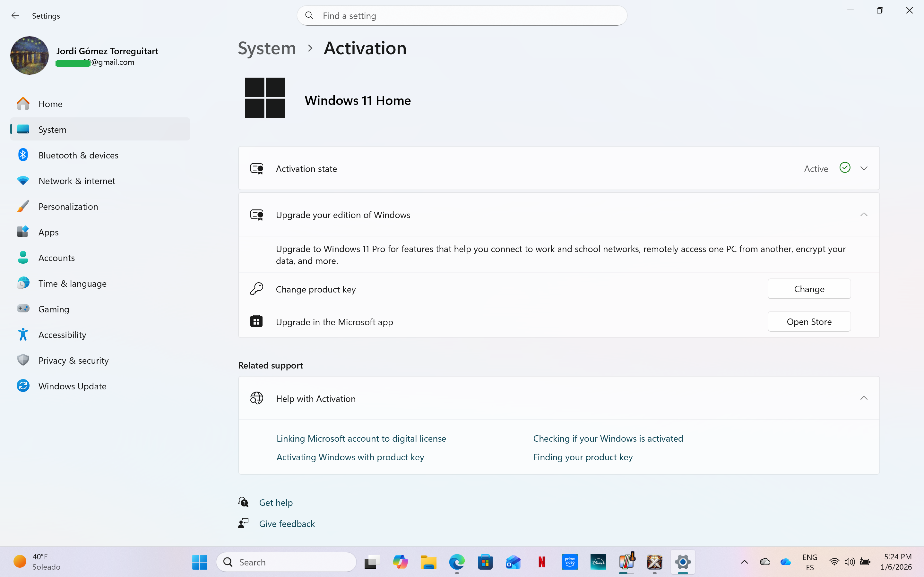Open Windows Update settings

pyautogui.click(x=100, y=386)
